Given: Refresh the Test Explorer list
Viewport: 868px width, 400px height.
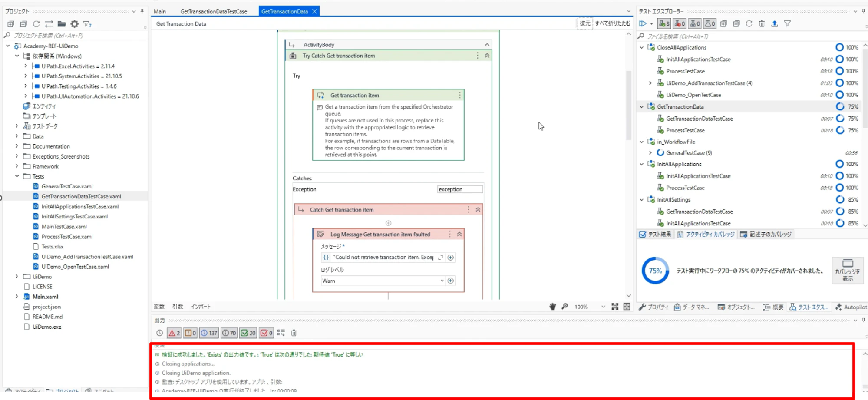Looking at the screenshot, I should pyautogui.click(x=749, y=23).
